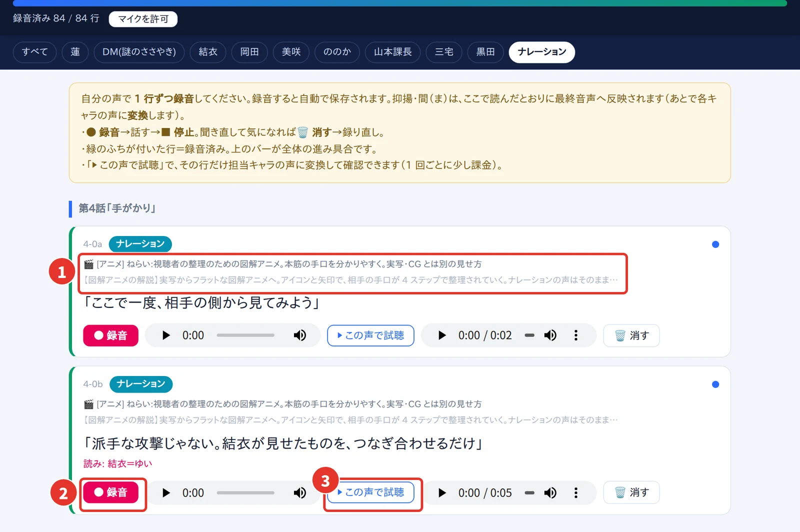
Task: Click the line text 「ここで一度、相手の側から見てみよう」
Action: click(202, 303)
